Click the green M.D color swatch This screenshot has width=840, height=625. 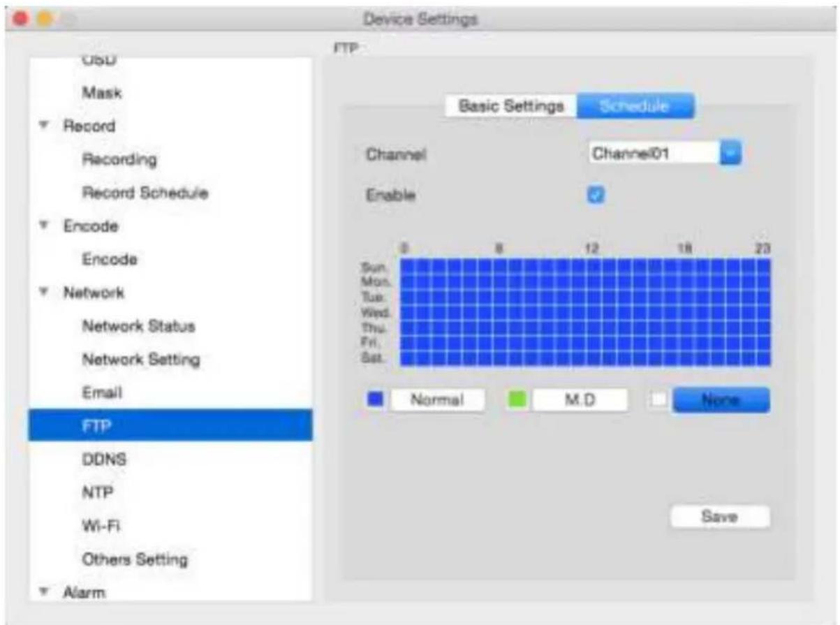(517, 400)
